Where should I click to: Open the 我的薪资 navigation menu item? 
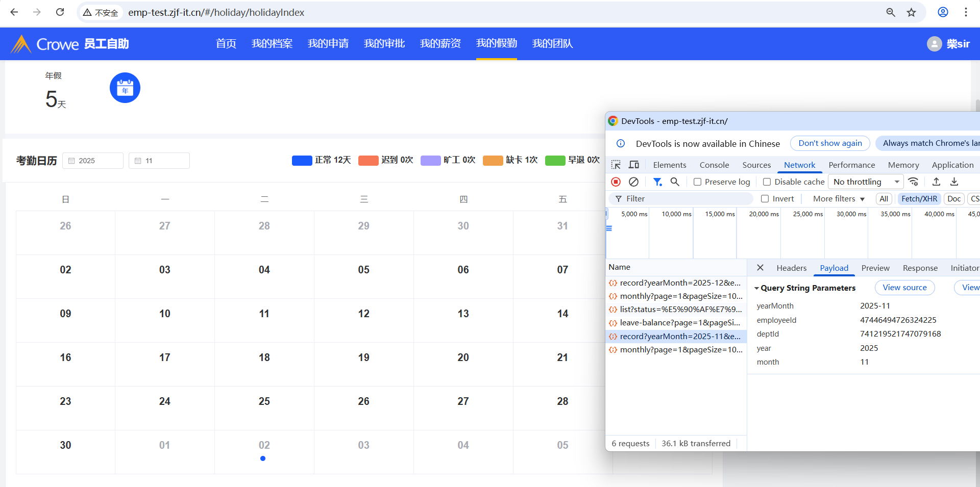coord(440,44)
